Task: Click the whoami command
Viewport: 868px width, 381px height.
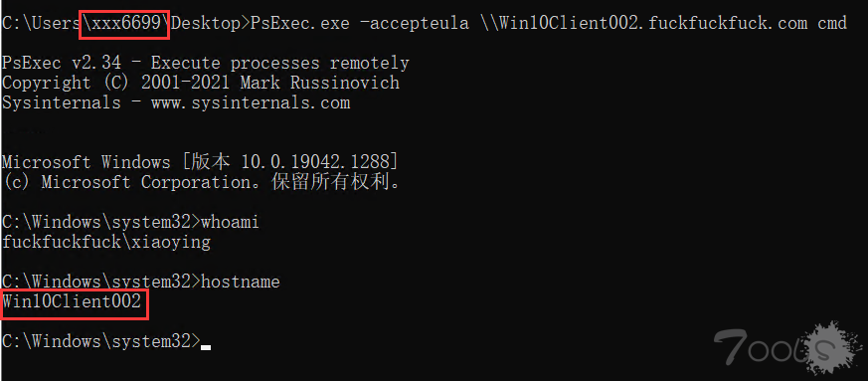Action: tap(230, 222)
